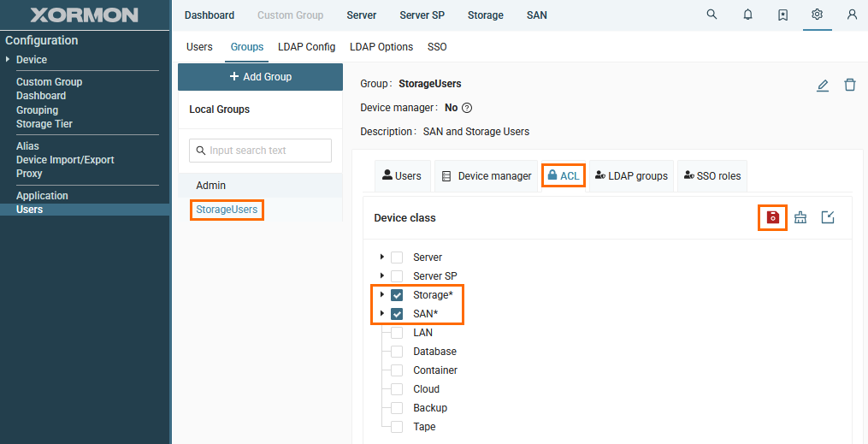Click the help icon beside Device manager
868x444 pixels.
[467, 108]
